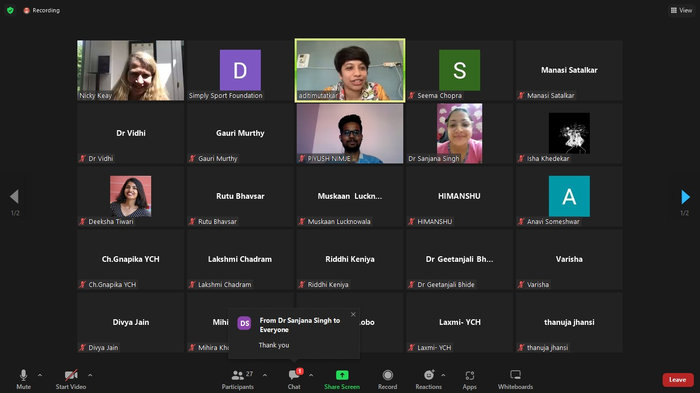The image size is (700, 393).
Task: Click the green encryption shield icon
Action: point(10,10)
